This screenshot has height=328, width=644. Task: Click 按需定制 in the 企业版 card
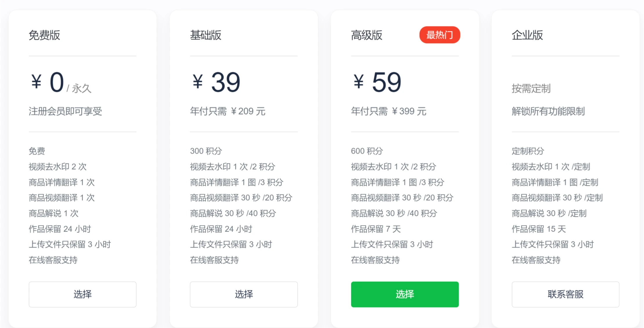532,89
